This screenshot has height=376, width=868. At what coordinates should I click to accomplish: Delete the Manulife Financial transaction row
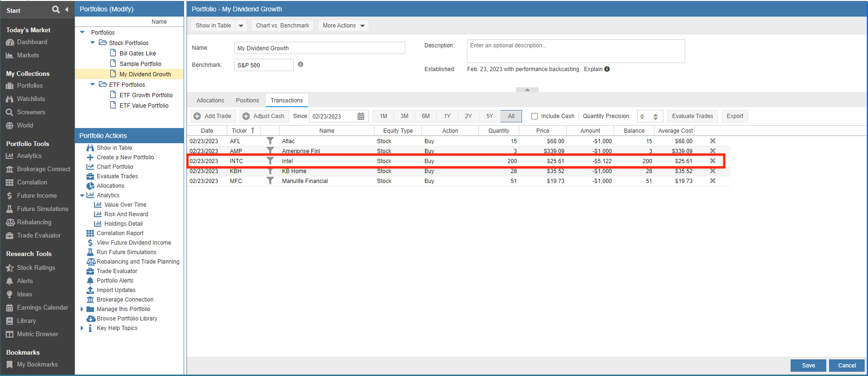(712, 181)
